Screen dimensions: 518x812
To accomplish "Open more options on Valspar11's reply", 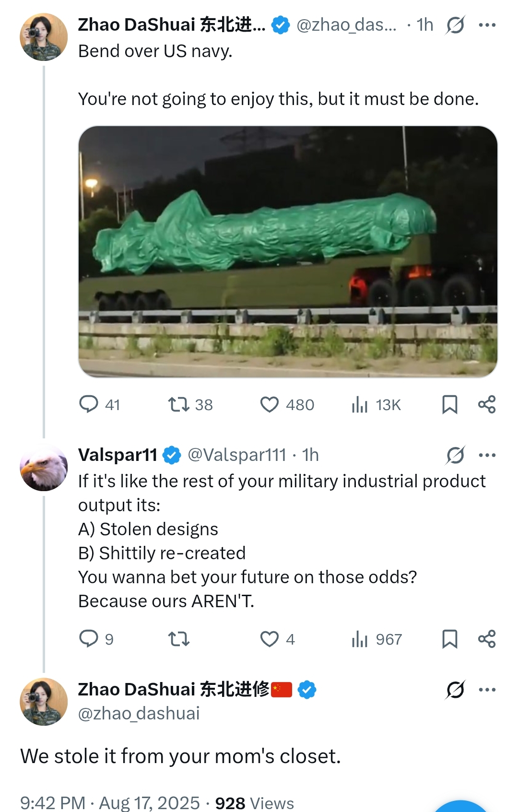I will tap(487, 455).
